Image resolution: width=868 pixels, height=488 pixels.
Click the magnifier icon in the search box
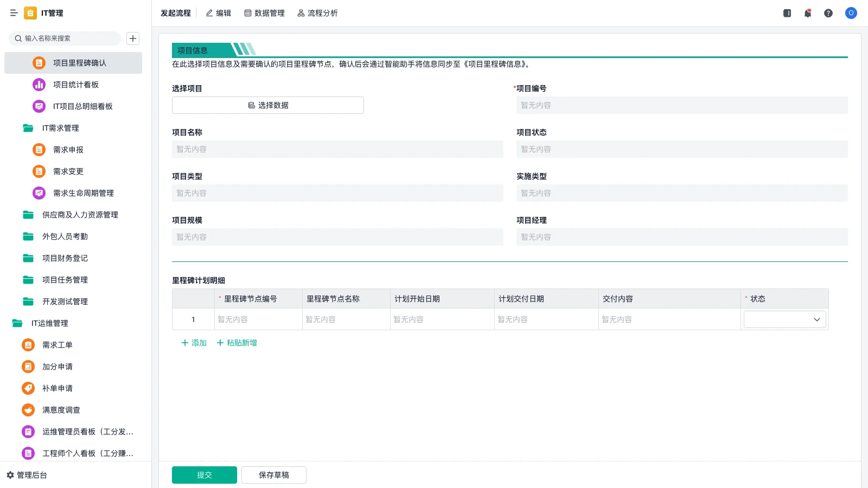[18, 38]
